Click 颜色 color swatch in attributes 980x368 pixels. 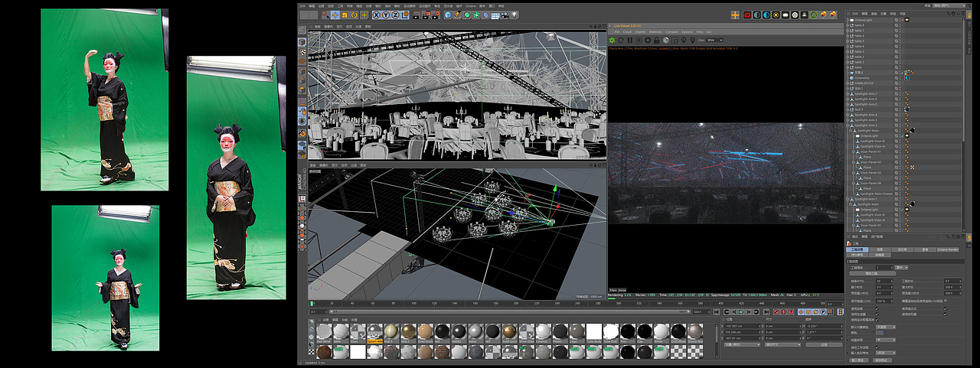pyautogui.click(x=880, y=333)
